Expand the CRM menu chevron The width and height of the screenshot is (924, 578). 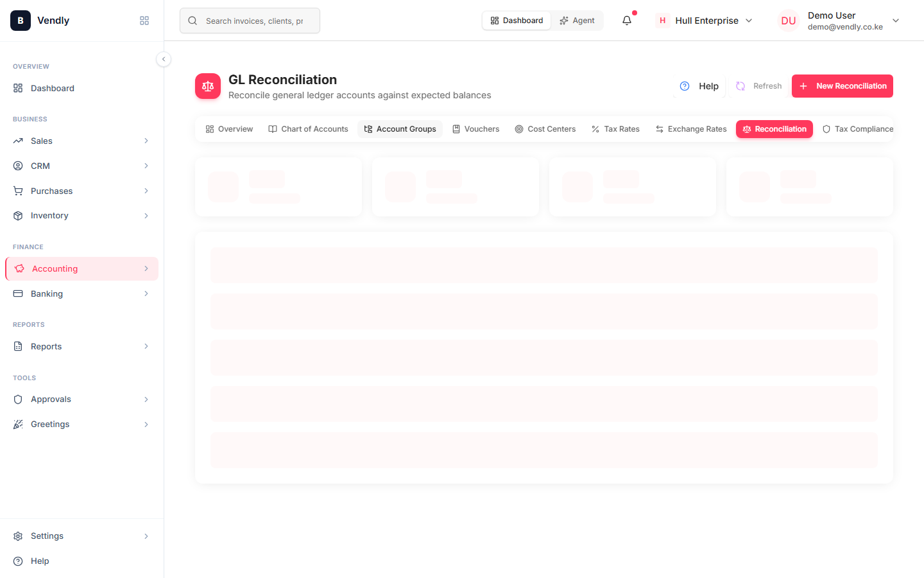[x=146, y=166]
